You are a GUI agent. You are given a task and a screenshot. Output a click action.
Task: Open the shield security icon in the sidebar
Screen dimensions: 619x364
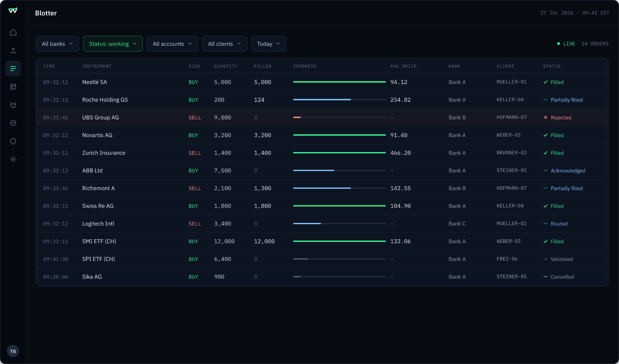[13, 141]
